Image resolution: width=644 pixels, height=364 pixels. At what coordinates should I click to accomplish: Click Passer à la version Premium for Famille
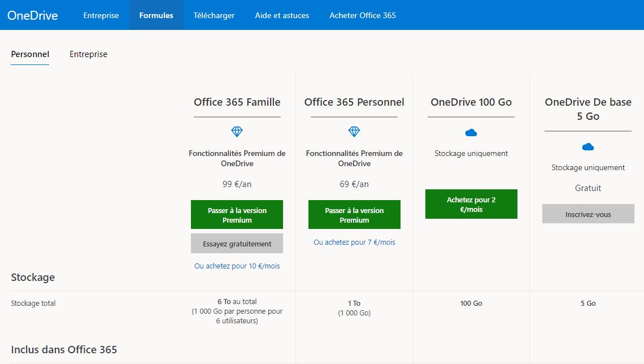(x=237, y=214)
